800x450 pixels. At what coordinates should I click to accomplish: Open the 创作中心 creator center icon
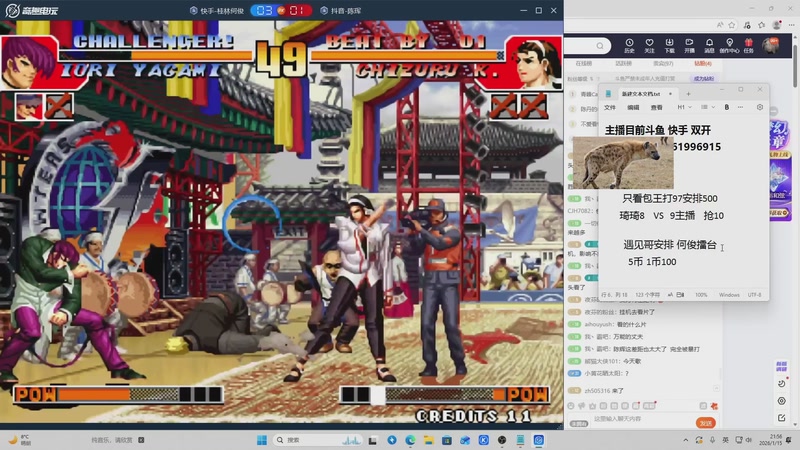pyautogui.click(x=730, y=45)
